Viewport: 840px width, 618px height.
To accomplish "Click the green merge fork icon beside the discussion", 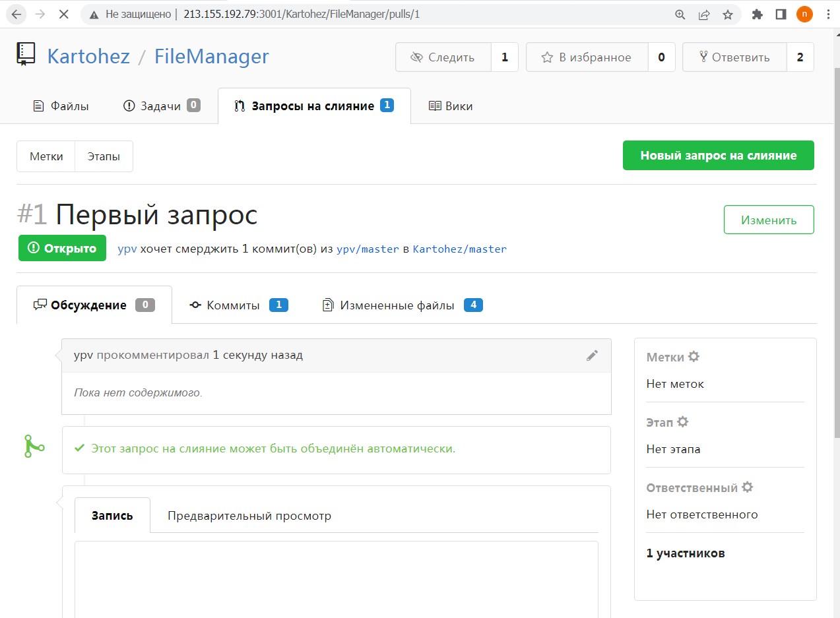I will click(34, 446).
